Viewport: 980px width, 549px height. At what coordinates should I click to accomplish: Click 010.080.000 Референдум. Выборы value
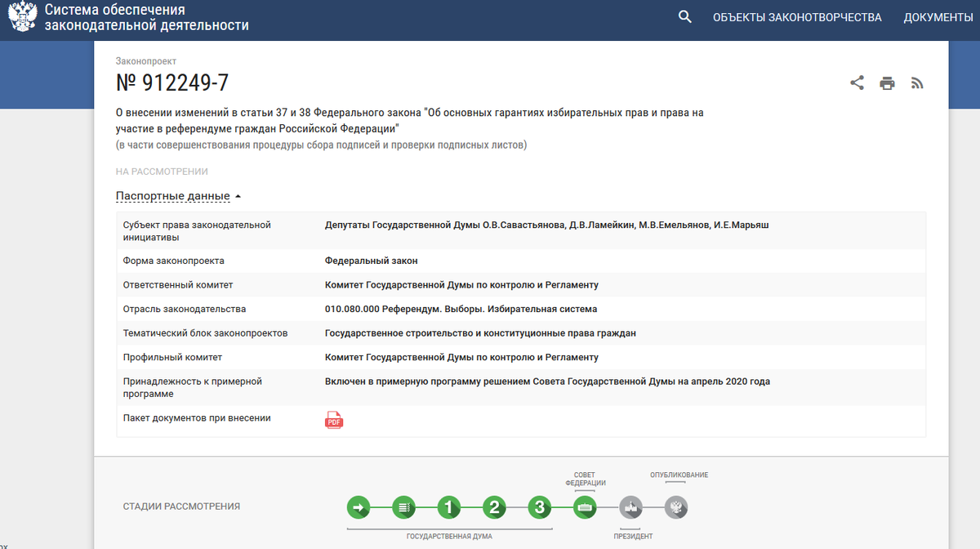point(461,309)
